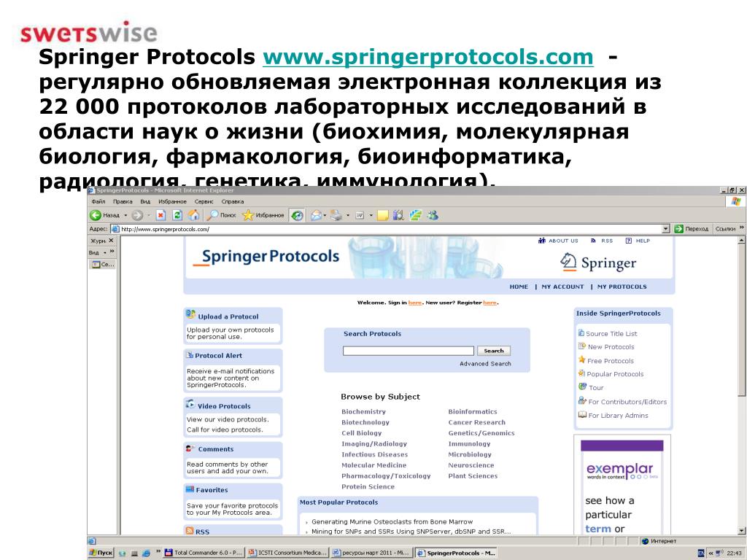The height and width of the screenshot is (560, 747).
Task: Click the Free Protocols star icon
Action: (581, 359)
